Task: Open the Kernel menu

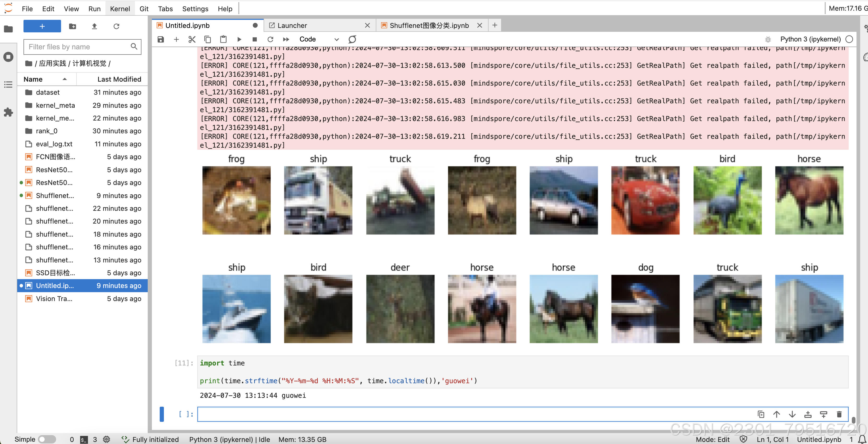Action: (x=120, y=9)
